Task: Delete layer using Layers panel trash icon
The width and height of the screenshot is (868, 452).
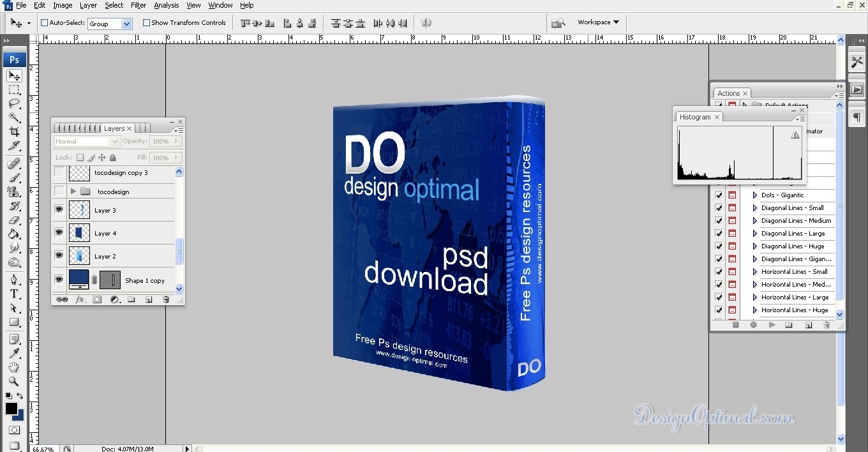Action: (166, 299)
